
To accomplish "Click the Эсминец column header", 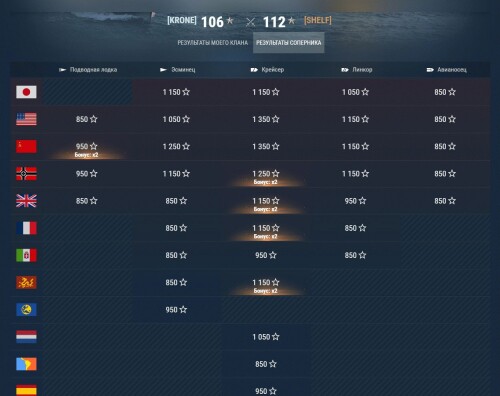I will [x=178, y=70].
